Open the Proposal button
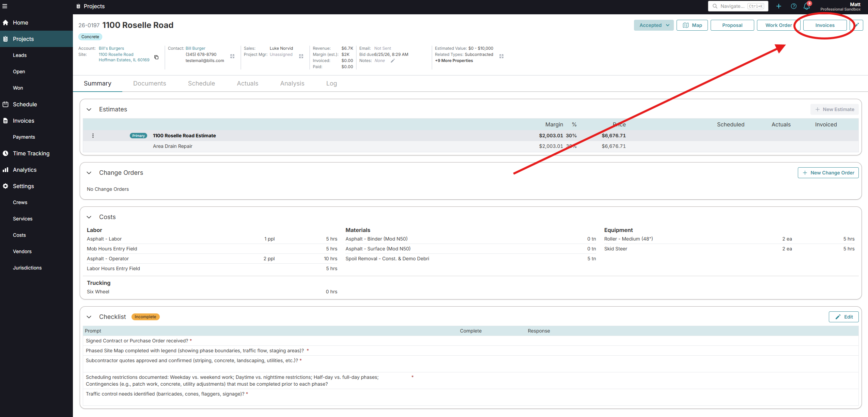Image resolution: width=868 pixels, height=417 pixels. pyautogui.click(x=732, y=25)
